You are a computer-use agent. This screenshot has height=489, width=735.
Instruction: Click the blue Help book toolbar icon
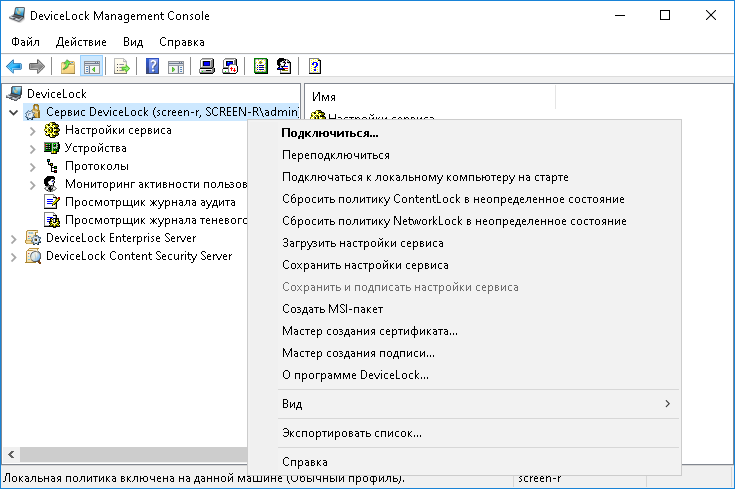click(152, 67)
